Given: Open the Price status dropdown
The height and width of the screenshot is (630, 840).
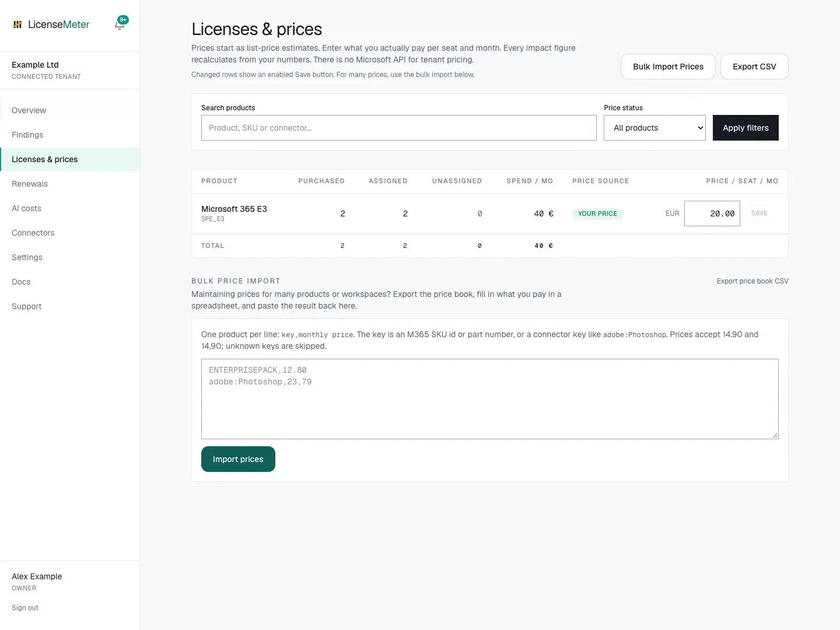Looking at the screenshot, I should [654, 128].
